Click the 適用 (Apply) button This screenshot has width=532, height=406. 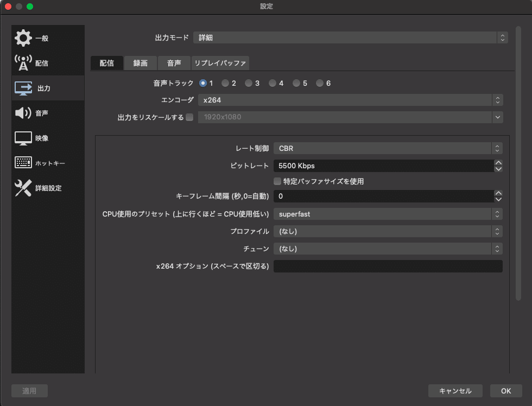pyautogui.click(x=29, y=391)
